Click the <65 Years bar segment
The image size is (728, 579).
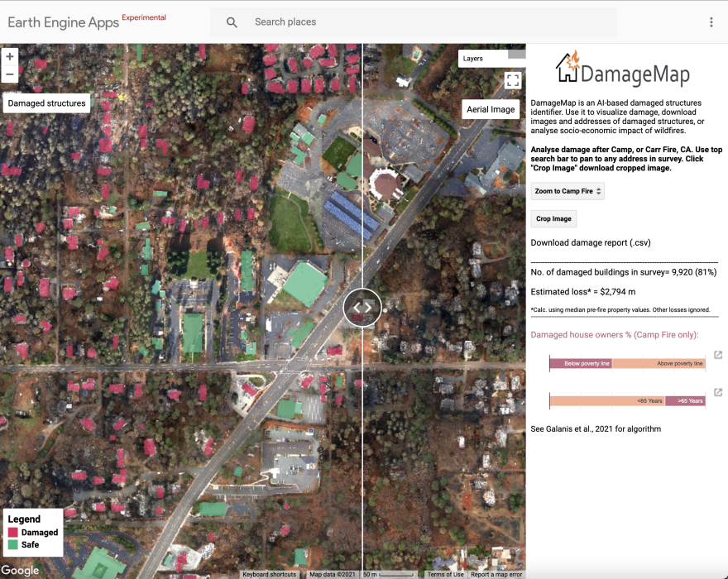607,400
